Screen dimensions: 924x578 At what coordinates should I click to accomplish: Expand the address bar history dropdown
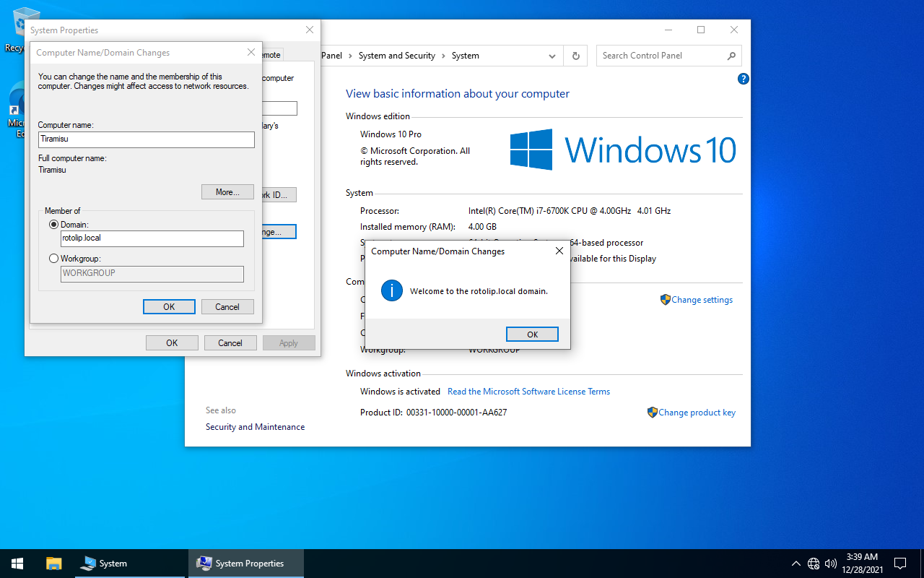tap(552, 56)
